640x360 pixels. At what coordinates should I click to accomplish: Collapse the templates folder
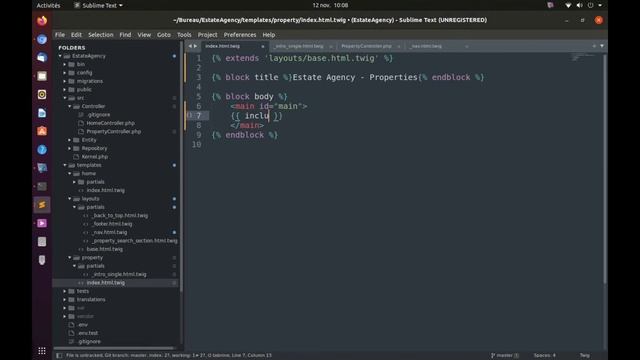pyautogui.click(x=65, y=165)
